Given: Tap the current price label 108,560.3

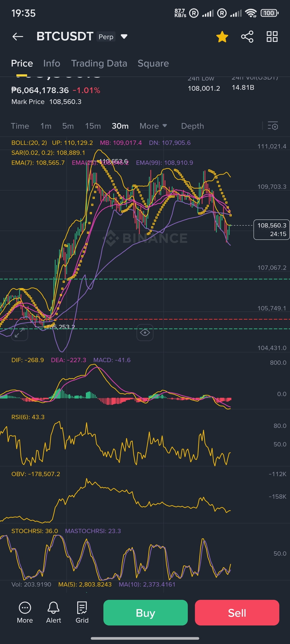Looking at the screenshot, I should (271, 229).
